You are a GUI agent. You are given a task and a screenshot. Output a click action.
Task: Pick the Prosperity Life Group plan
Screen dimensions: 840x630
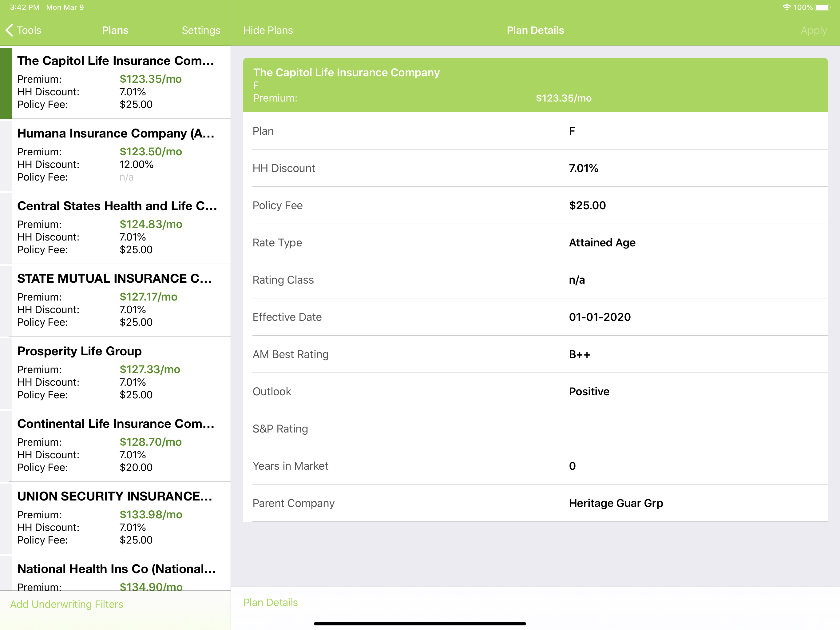pyautogui.click(x=115, y=373)
